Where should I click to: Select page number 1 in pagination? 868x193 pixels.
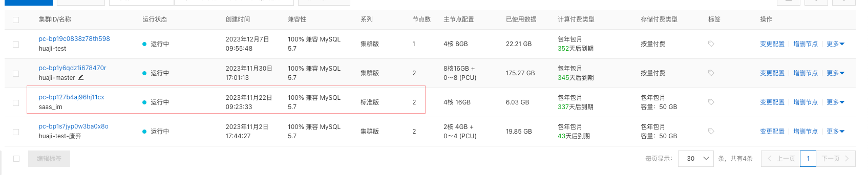click(x=808, y=159)
